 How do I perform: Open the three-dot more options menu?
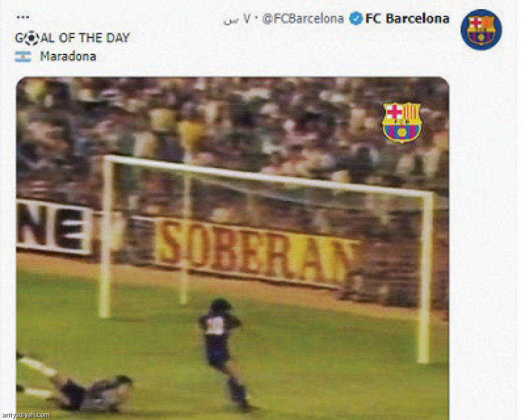pyautogui.click(x=23, y=17)
